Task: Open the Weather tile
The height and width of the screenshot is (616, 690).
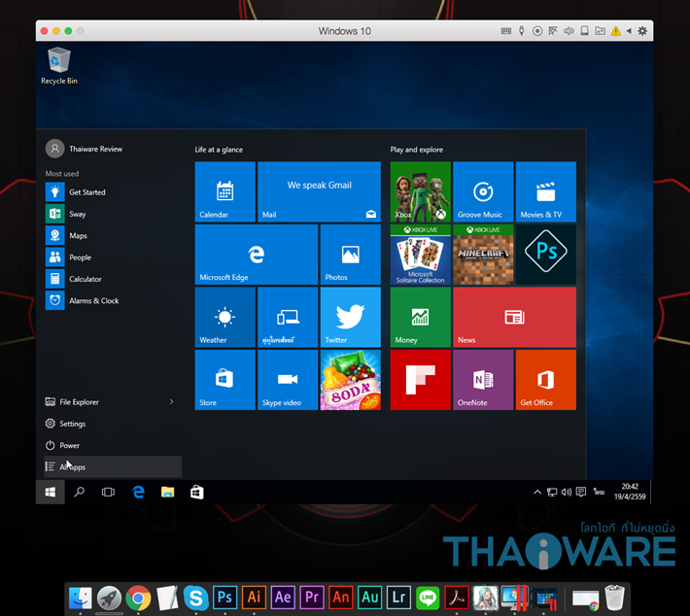Action: coord(224,318)
